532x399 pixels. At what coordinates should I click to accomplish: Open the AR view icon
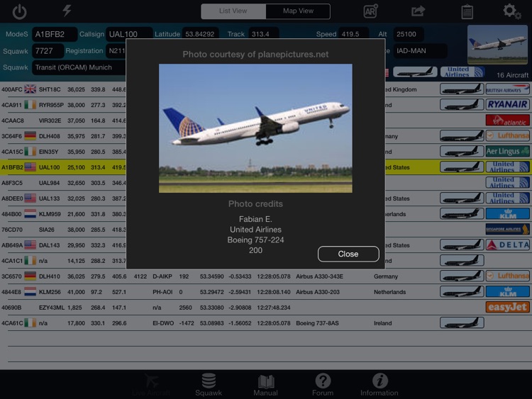pyautogui.click(x=370, y=11)
